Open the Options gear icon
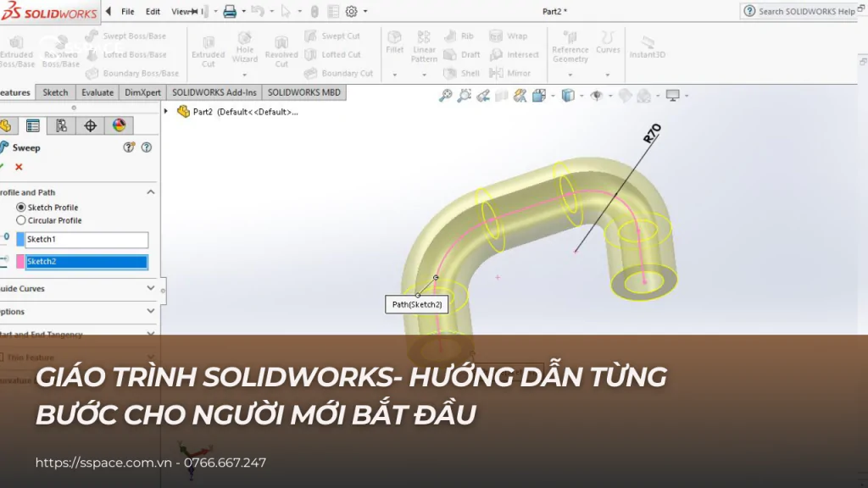868x488 pixels. click(351, 11)
